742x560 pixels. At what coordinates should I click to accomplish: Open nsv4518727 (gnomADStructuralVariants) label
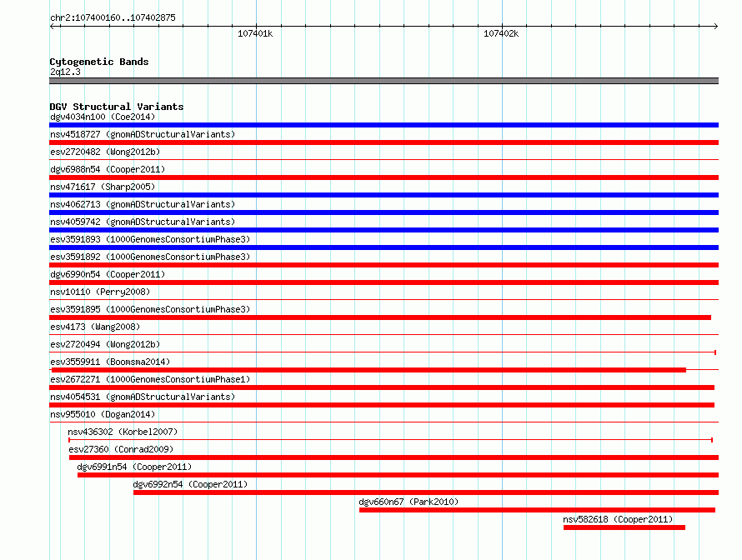pyautogui.click(x=143, y=134)
